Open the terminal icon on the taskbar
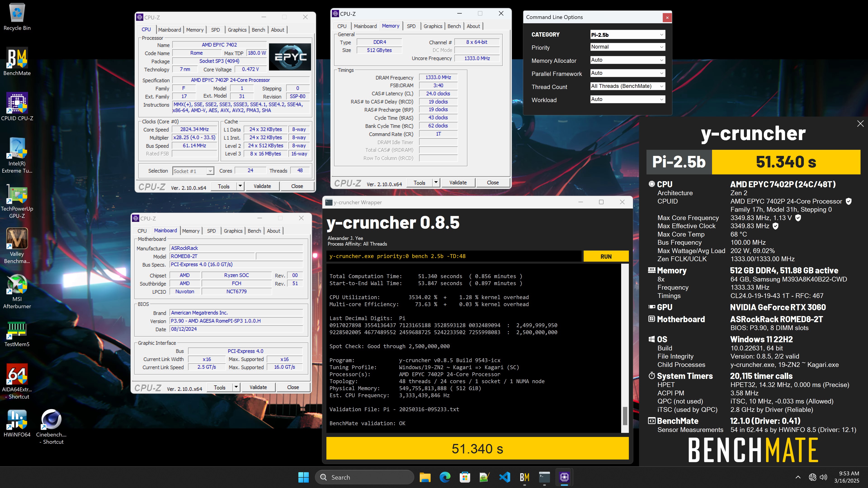Image resolution: width=868 pixels, height=488 pixels. pos(544,477)
